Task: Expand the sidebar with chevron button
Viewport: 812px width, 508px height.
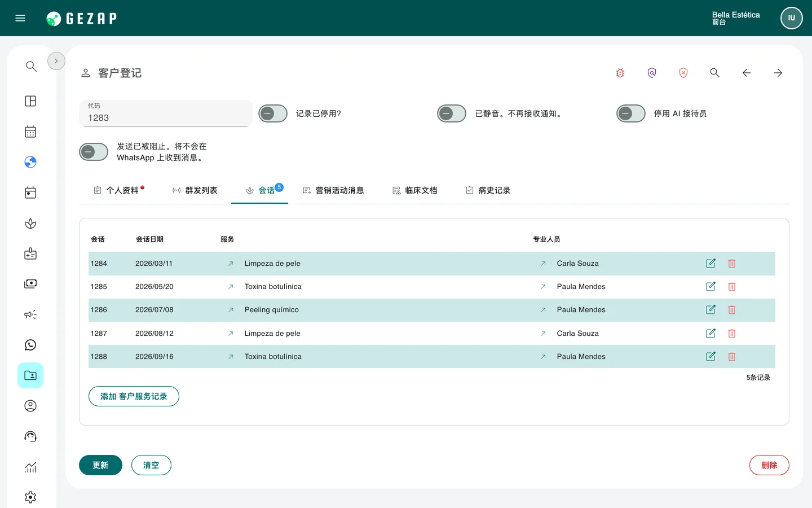Action: click(56, 61)
